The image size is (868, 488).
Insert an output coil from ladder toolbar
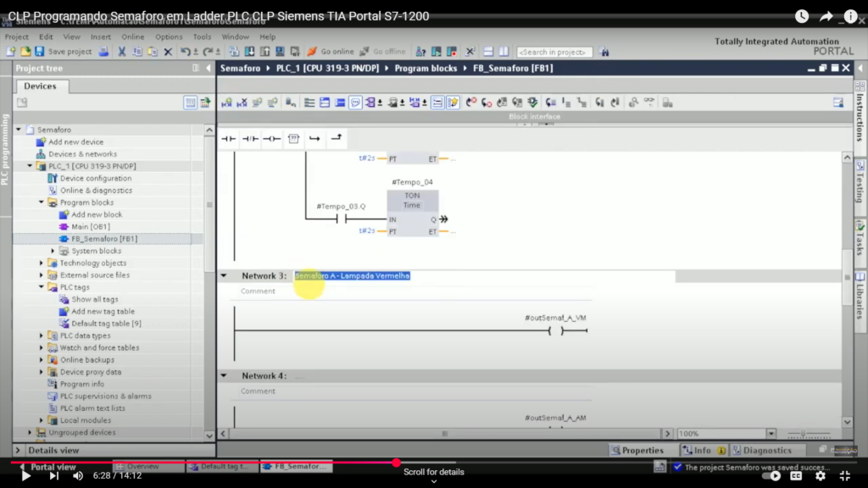(x=272, y=139)
